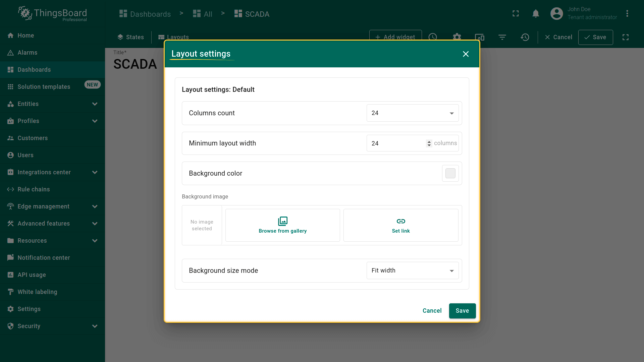
Task: Open the timewindow clock icon
Action: [x=433, y=37]
